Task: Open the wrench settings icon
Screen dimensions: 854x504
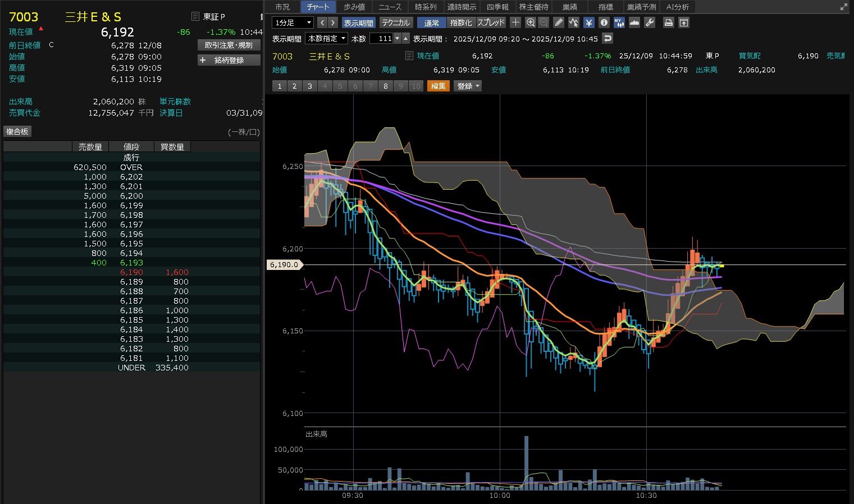Action: point(650,22)
